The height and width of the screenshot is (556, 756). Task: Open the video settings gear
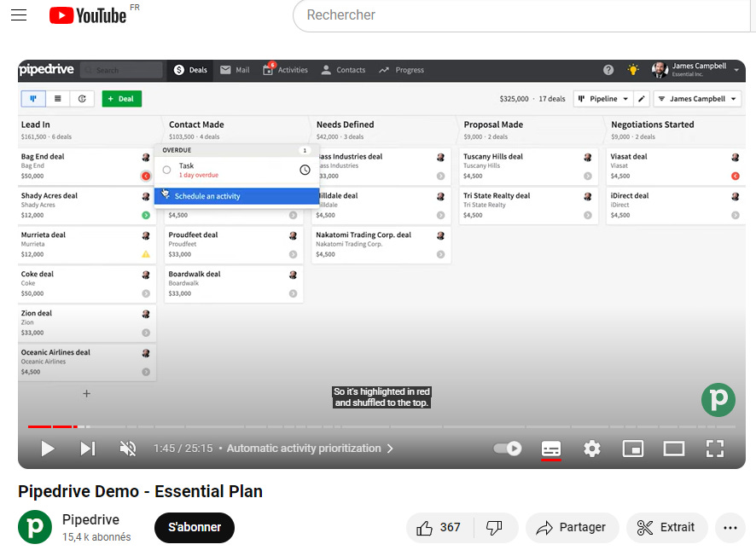point(591,449)
